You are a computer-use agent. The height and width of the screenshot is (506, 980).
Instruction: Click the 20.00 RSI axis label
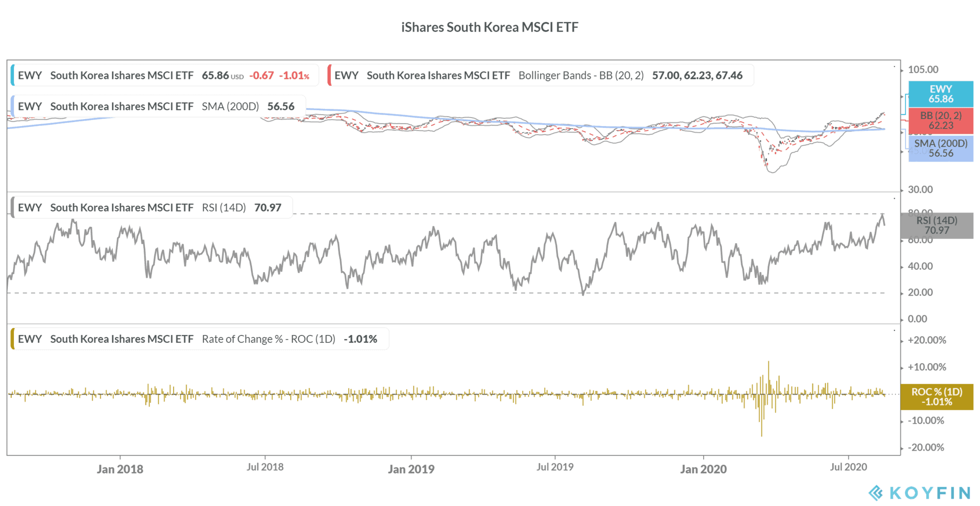(x=920, y=293)
